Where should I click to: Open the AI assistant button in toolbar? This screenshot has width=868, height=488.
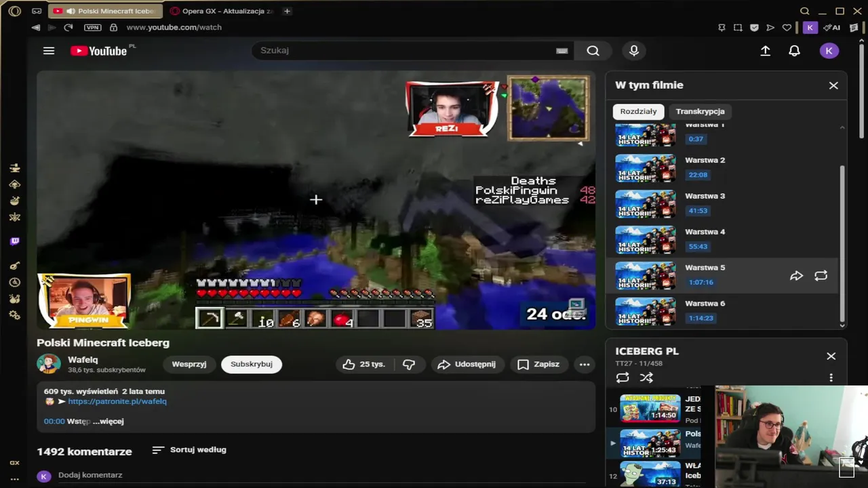[x=831, y=27]
